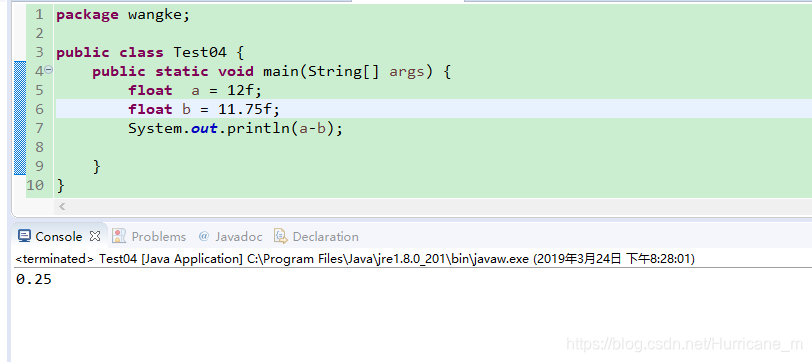Click the Declaration tab icon
Viewport: 812px width, 362px height.
[x=280, y=237]
